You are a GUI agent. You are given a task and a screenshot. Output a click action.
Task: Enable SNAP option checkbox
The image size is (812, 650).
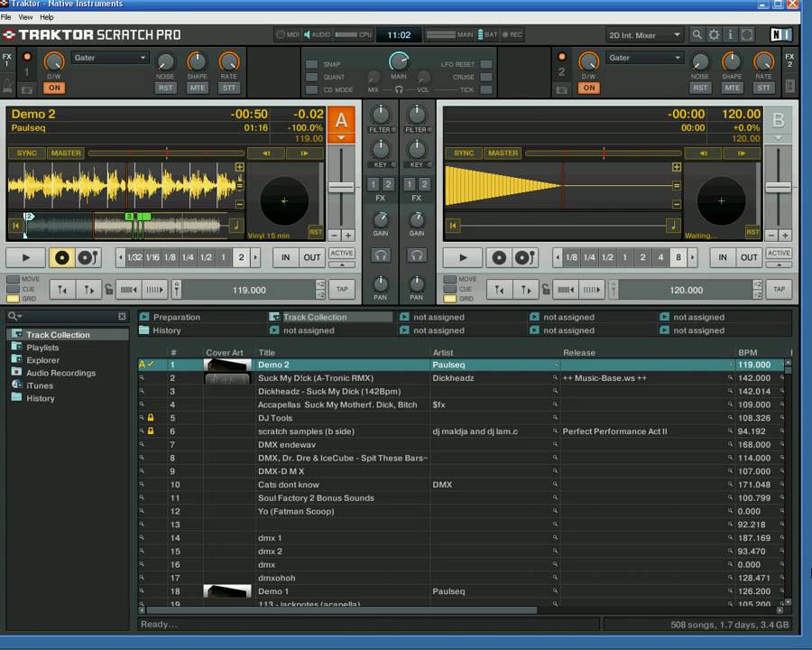pyautogui.click(x=312, y=64)
